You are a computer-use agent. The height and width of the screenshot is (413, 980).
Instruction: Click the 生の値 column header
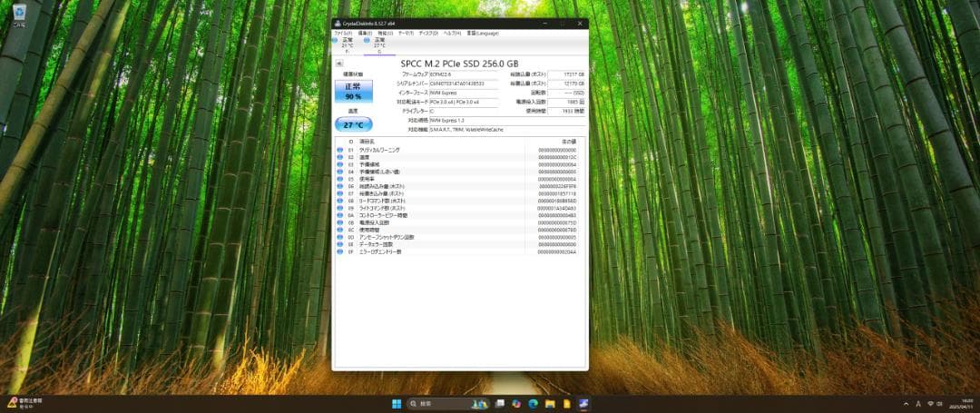(x=569, y=143)
